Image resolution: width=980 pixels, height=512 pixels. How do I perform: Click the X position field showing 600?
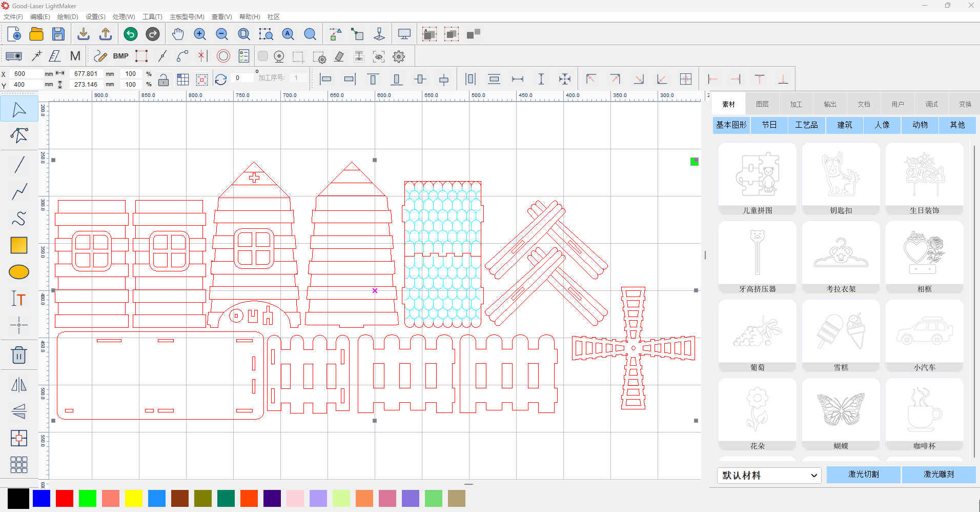pyautogui.click(x=26, y=74)
